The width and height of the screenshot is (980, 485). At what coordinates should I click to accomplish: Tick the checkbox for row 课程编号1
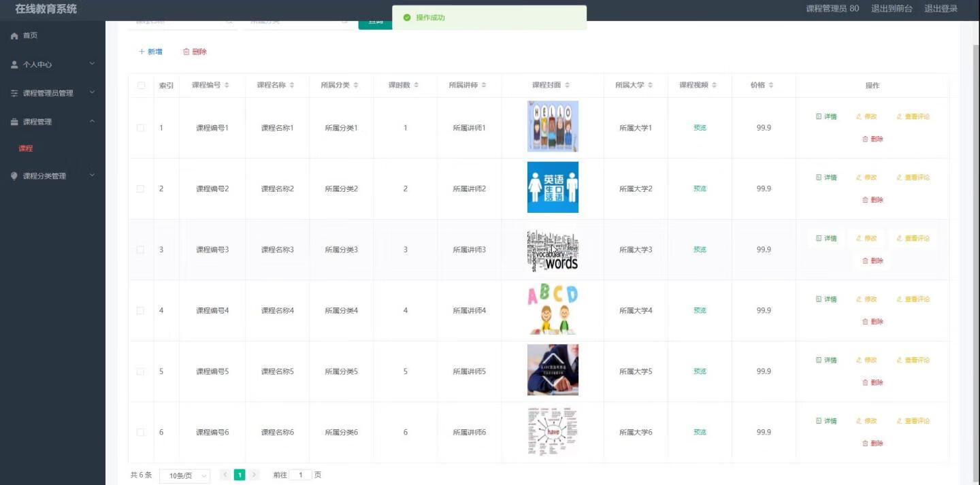point(140,128)
